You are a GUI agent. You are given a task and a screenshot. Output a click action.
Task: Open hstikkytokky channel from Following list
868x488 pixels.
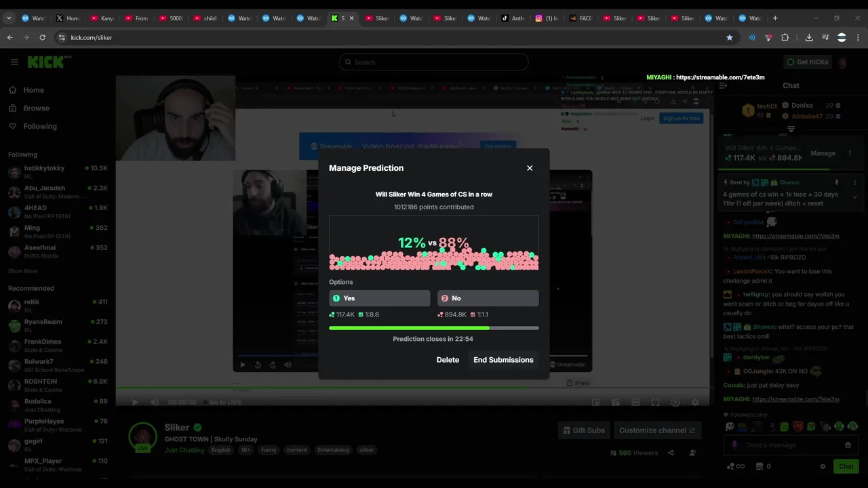(58, 171)
